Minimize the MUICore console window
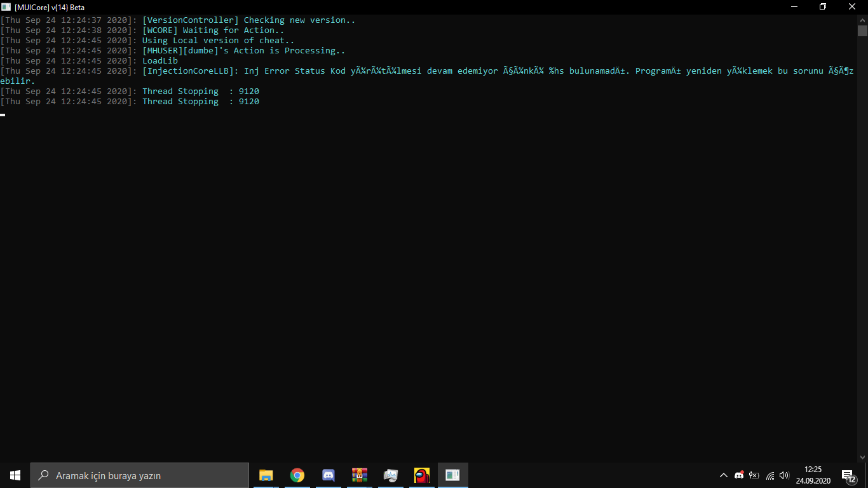The width and height of the screenshot is (868, 488). [x=794, y=7]
